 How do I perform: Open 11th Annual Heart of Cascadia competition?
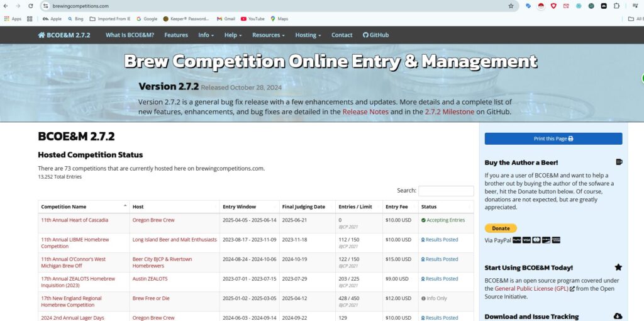(x=74, y=220)
